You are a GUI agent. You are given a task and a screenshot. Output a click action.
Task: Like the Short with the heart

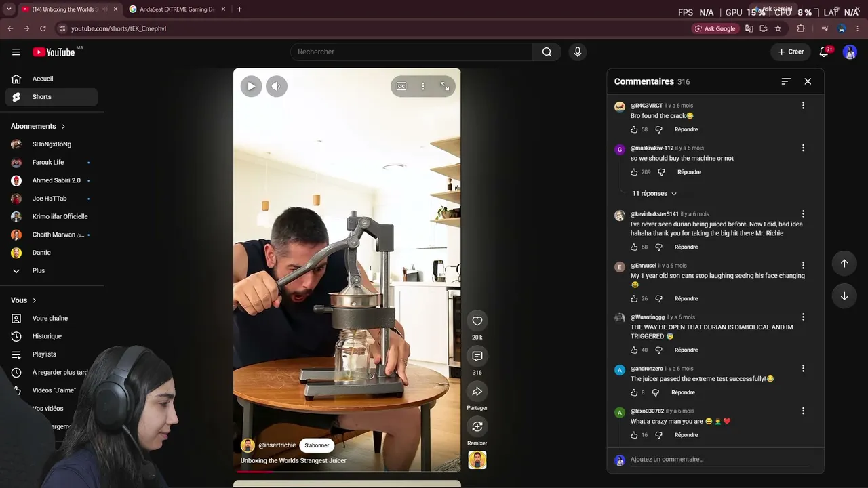[x=477, y=321]
